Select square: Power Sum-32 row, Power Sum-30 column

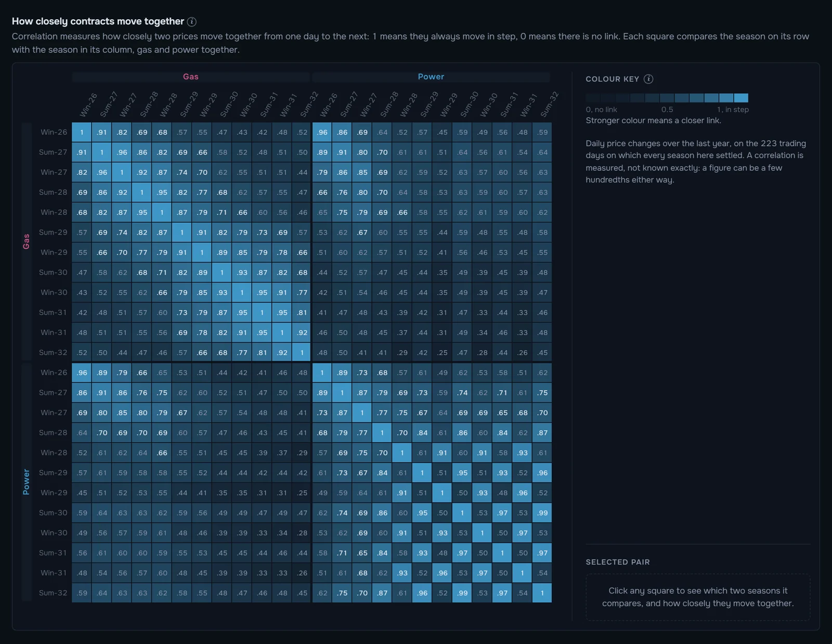point(462,593)
